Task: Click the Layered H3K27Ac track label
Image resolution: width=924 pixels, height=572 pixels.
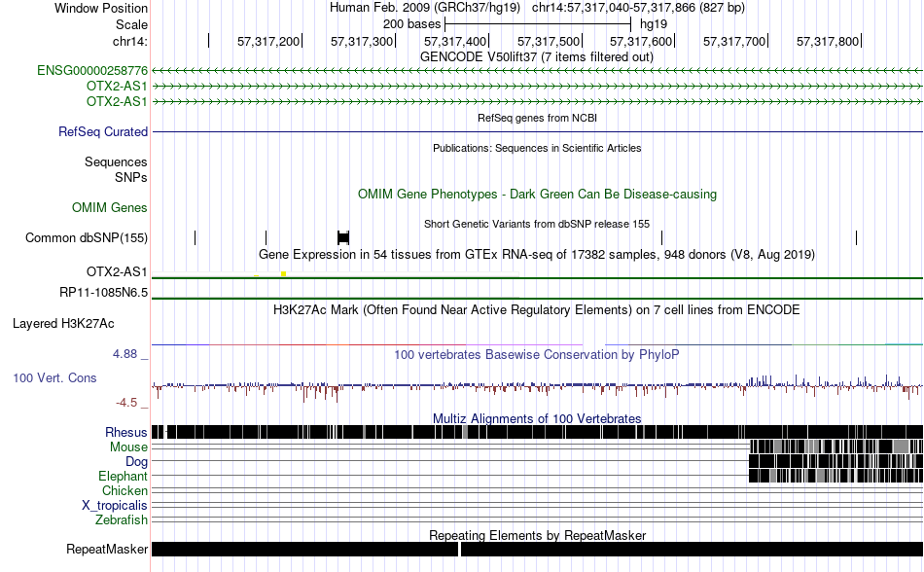Action: [63, 323]
